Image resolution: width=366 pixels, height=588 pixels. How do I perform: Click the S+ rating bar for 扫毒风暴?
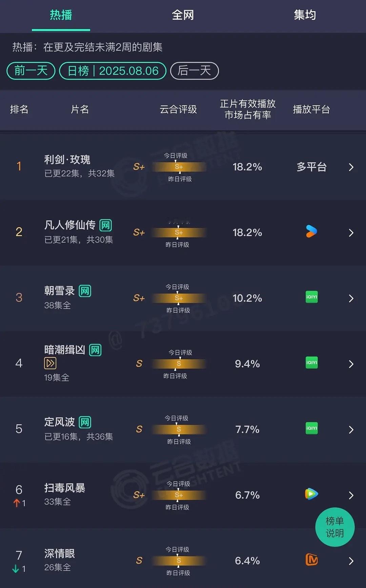(179, 495)
